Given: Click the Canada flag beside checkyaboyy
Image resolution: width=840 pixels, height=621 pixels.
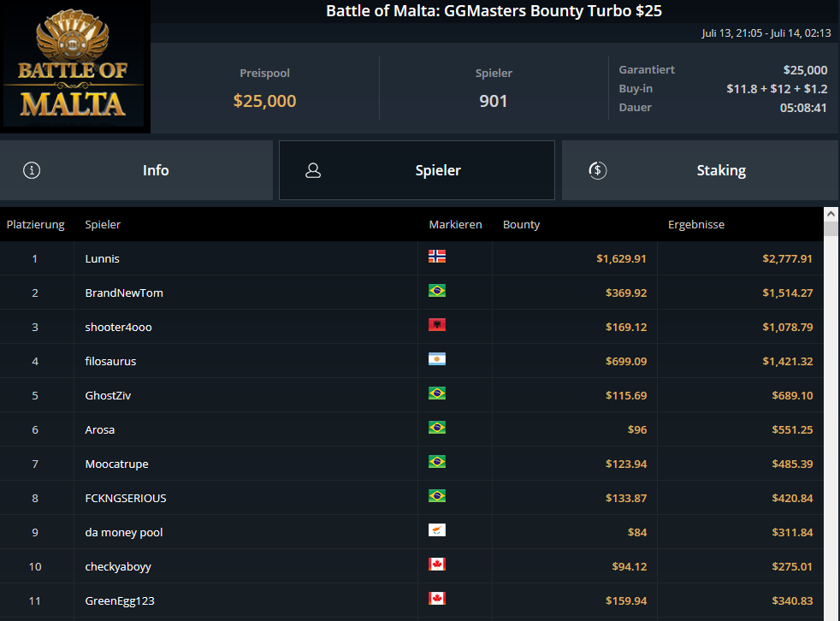Looking at the screenshot, I should (437, 565).
